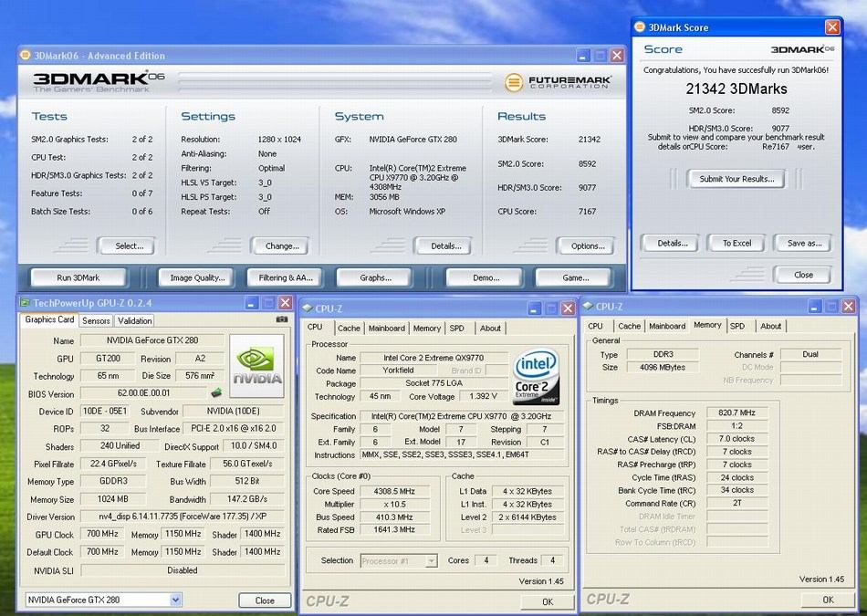Open Cache tab in CPU-Z memory window

629,326
